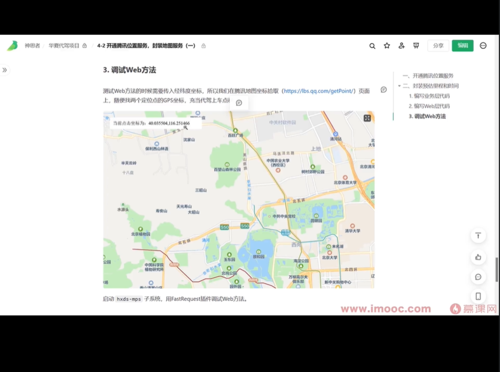Open the more options circle menu
The height and width of the screenshot is (372, 500).
coord(483,46)
